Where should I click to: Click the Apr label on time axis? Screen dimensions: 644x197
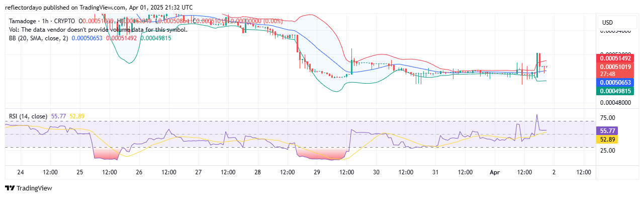[x=495, y=172]
